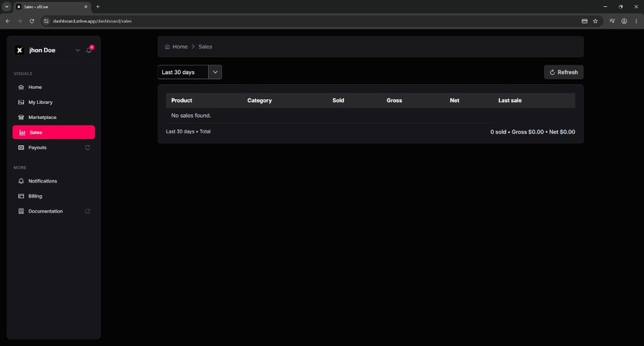Click the 'Last 30 days • Total' footer label

click(188, 131)
